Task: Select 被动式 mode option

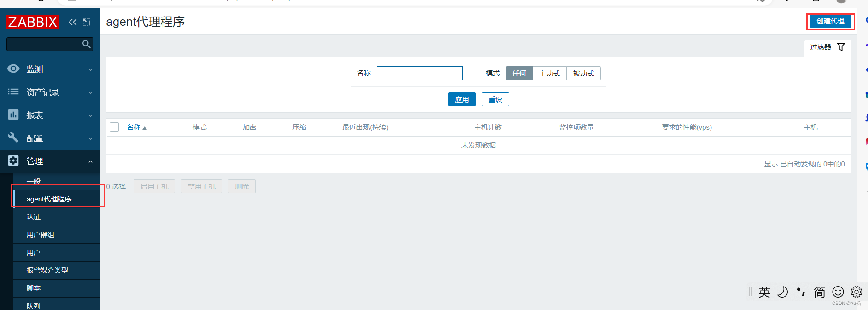Action: click(583, 74)
